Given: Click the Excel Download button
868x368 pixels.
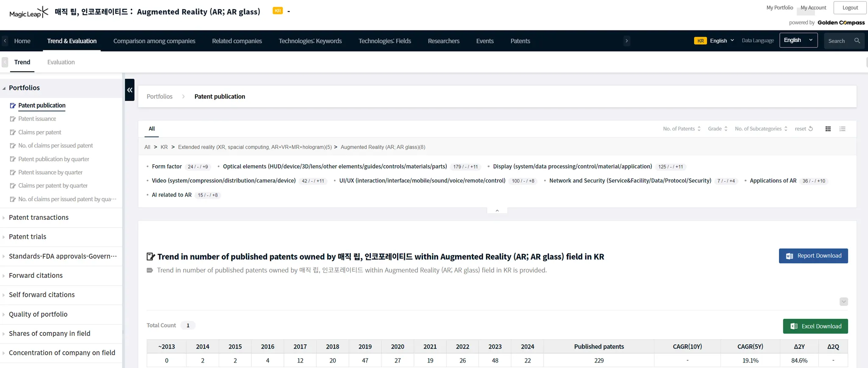Looking at the screenshot, I should [x=815, y=326].
